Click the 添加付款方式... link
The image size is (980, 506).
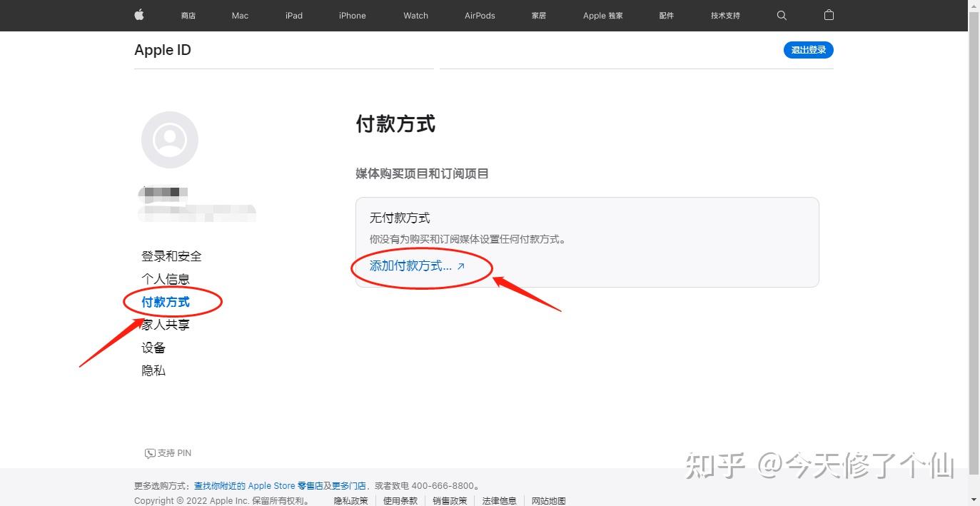(x=417, y=266)
